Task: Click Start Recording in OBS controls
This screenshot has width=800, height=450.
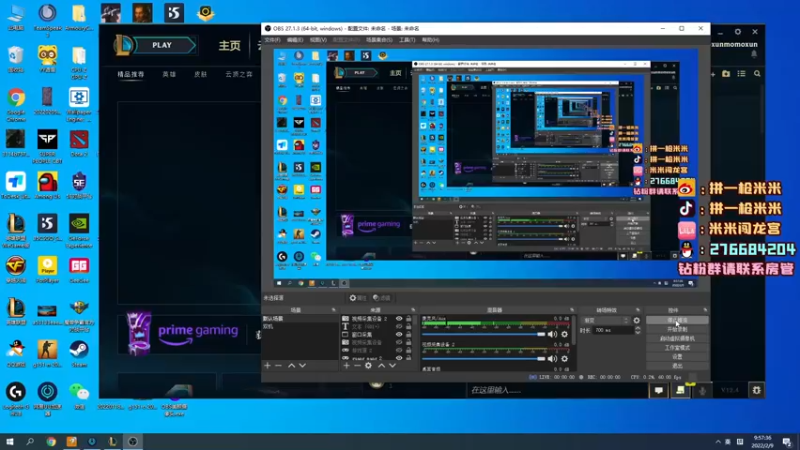Action: [x=677, y=329]
